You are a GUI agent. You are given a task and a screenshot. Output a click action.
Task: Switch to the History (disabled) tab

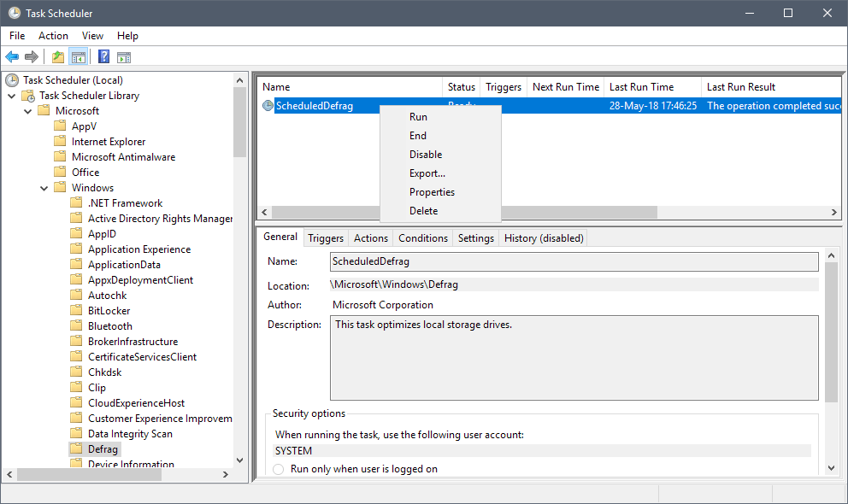[544, 238]
